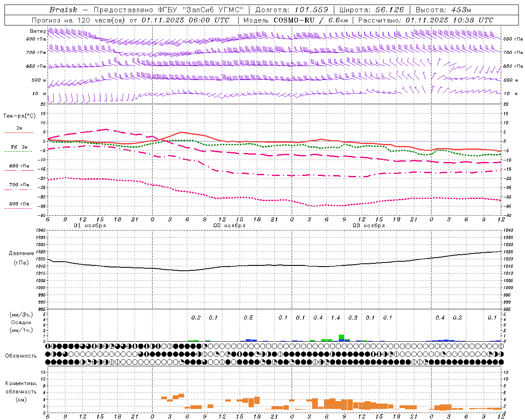Image resolution: width=525 pixels, height=420 pixels.
Task: Click the "700 гПа" temperature legend entry
Action: pos(19,185)
